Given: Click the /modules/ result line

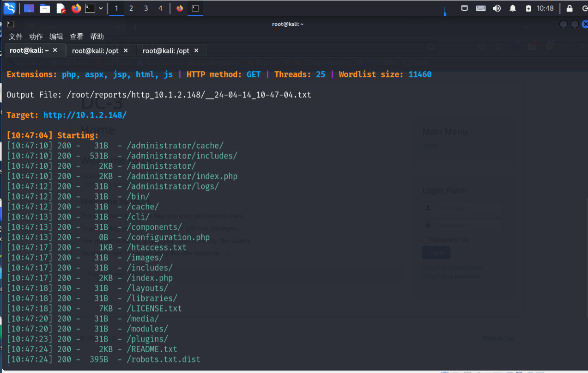Looking at the screenshot, I should (147, 329).
